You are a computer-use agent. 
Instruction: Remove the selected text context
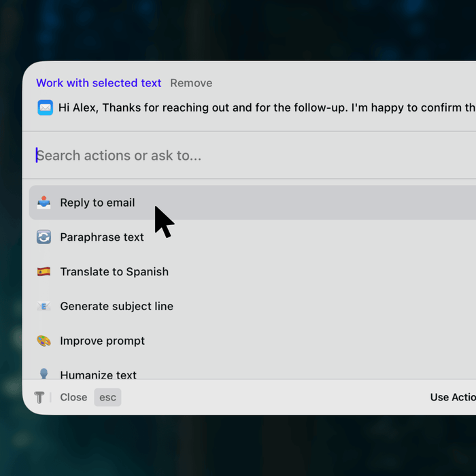191,83
